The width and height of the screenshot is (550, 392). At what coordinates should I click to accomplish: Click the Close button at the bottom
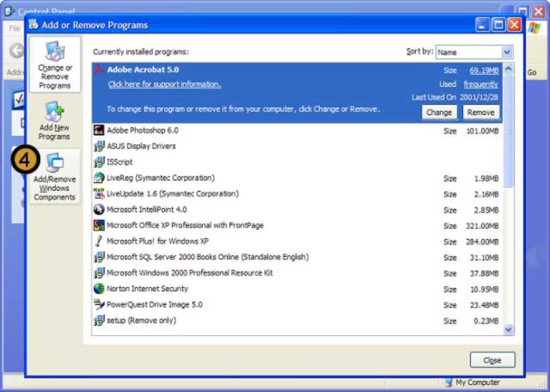point(493,360)
